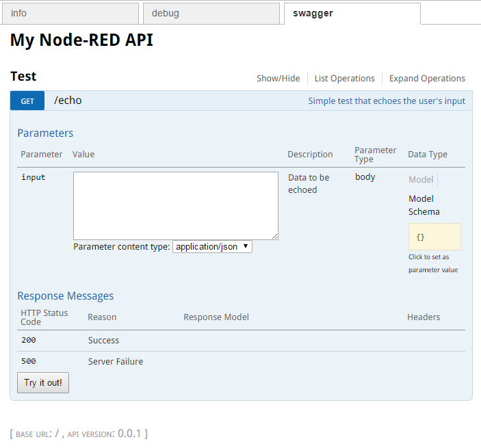Focus the input parameter text area
This screenshot has width=481, height=448.
(x=175, y=205)
